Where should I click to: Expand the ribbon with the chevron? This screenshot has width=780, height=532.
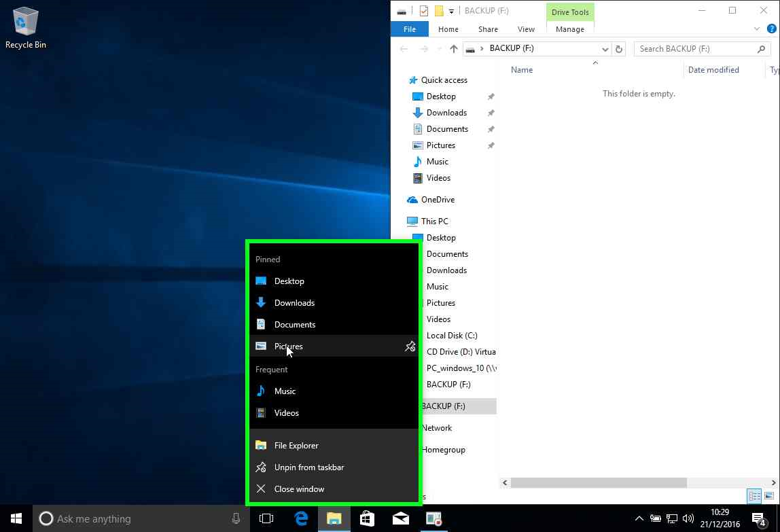tap(757, 29)
